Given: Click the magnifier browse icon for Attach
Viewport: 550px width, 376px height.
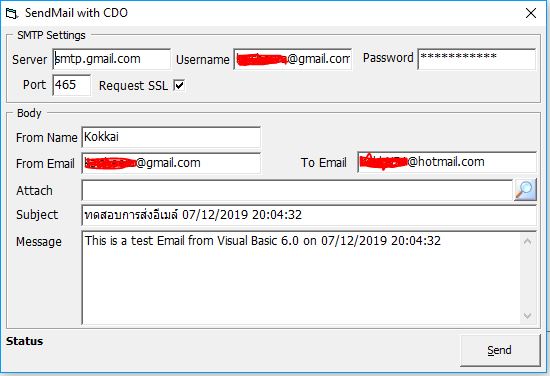Looking at the screenshot, I should click(x=525, y=190).
